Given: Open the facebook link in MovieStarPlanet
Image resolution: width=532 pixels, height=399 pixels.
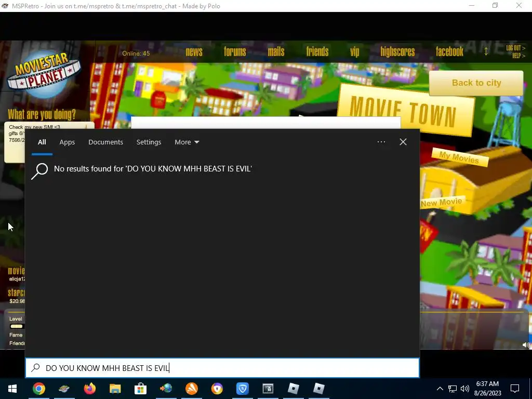Looking at the screenshot, I should click(x=449, y=51).
